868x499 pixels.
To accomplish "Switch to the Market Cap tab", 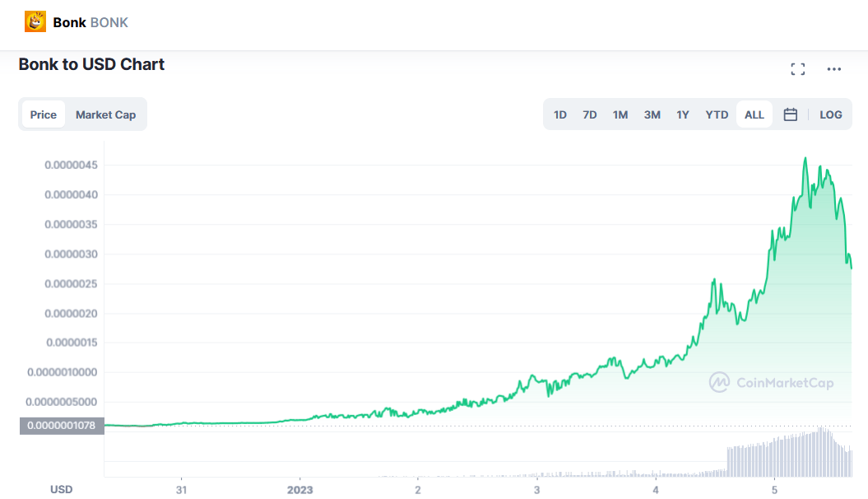I will [x=105, y=114].
